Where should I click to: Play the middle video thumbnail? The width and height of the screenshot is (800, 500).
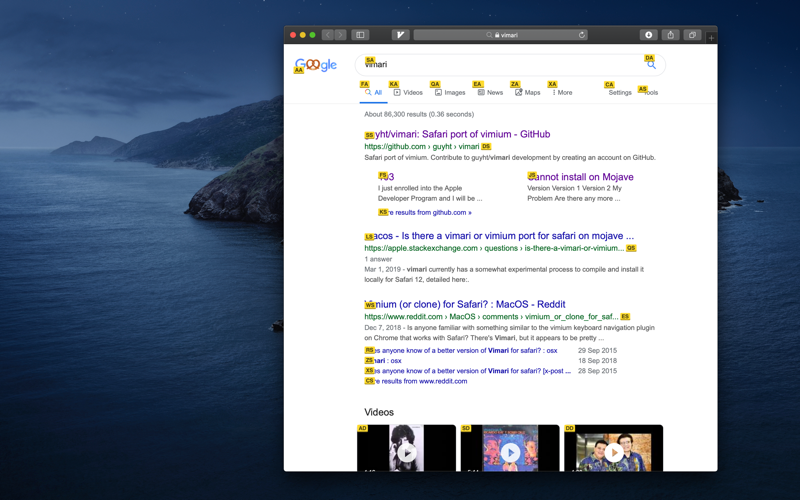(x=510, y=448)
